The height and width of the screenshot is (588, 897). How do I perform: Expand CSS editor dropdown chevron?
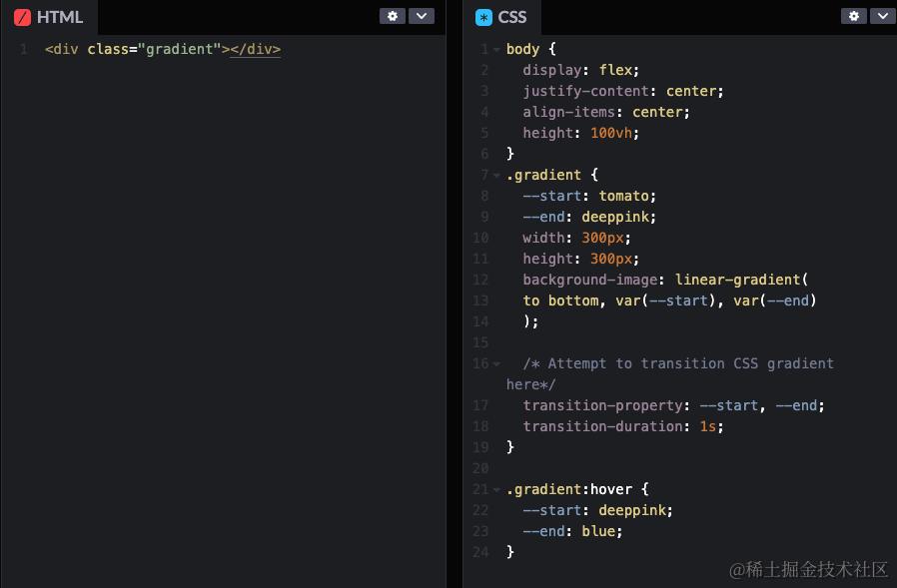883,16
